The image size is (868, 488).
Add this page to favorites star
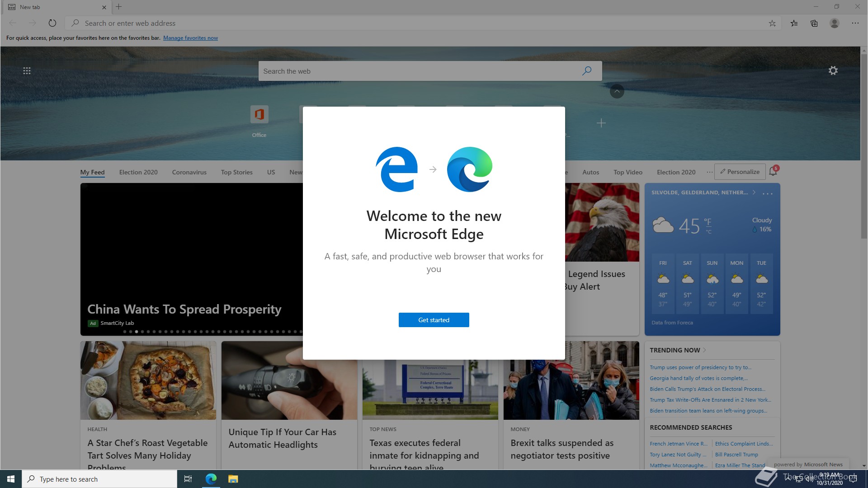click(x=772, y=23)
